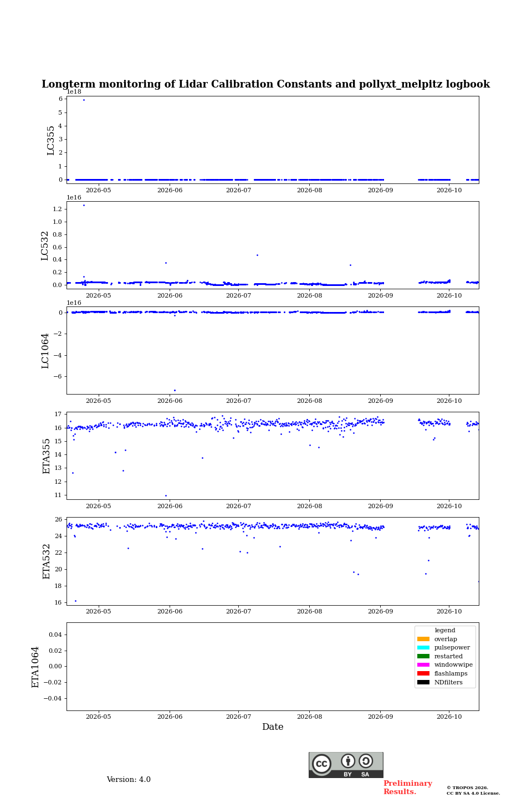Click the chart title about Lidar Calibration Constants
This screenshot has height=798, width=532.
[265, 84]
